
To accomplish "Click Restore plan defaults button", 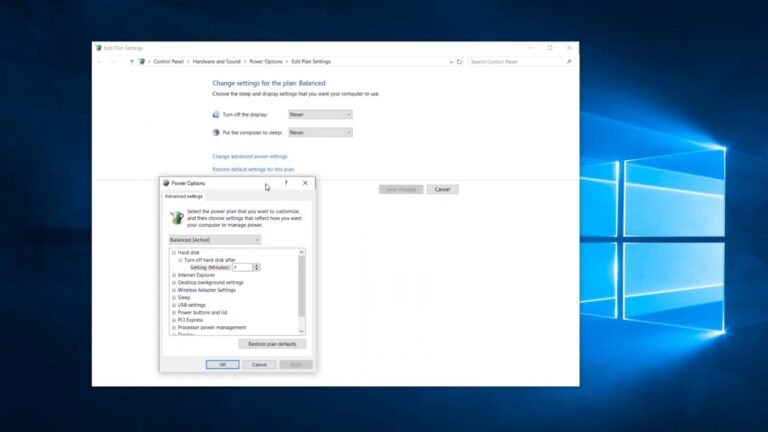I will tap(272, 344).
